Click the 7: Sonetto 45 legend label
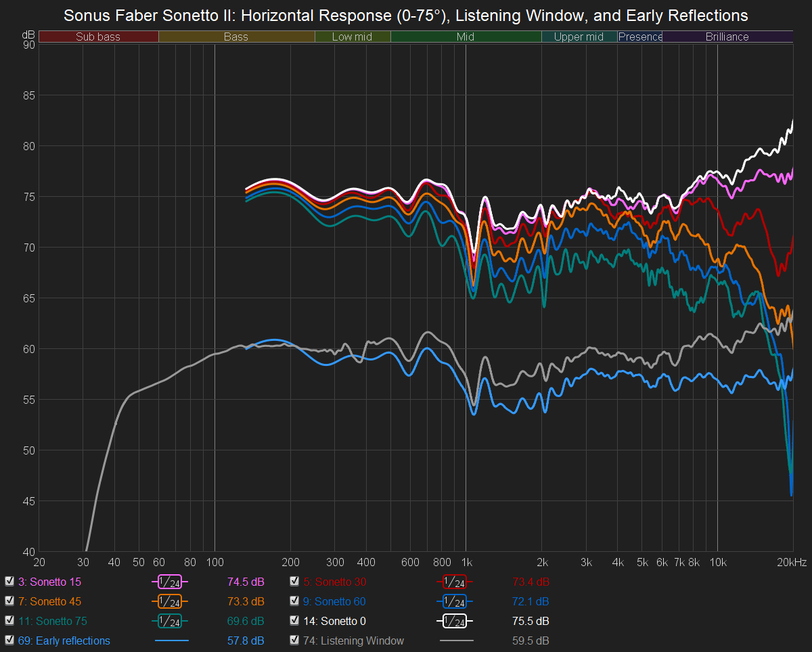This screenshot has width=812, height=652. click(51, 601)
